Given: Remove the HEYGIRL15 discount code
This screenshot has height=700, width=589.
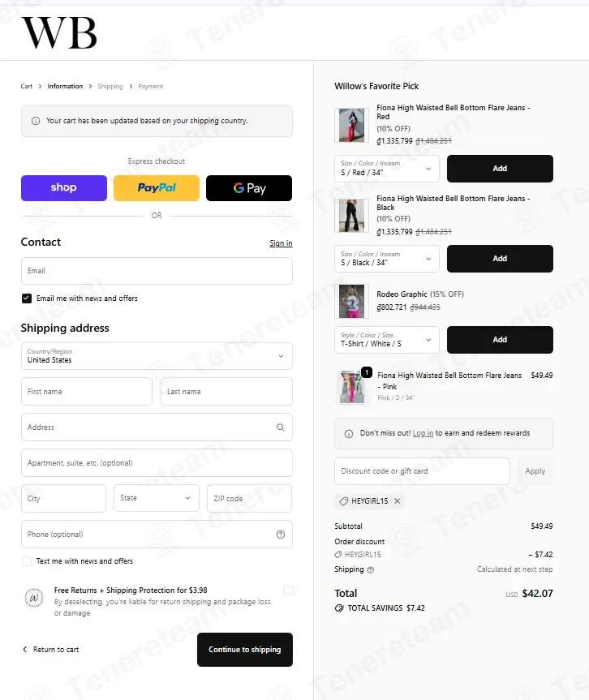Looking at the screenshot, I should pos(398,501).
